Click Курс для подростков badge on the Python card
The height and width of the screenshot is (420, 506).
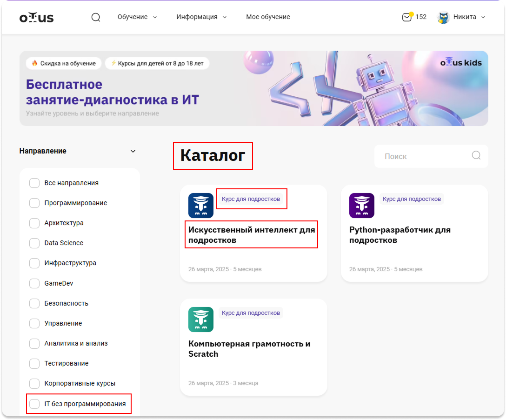[412, 199]
